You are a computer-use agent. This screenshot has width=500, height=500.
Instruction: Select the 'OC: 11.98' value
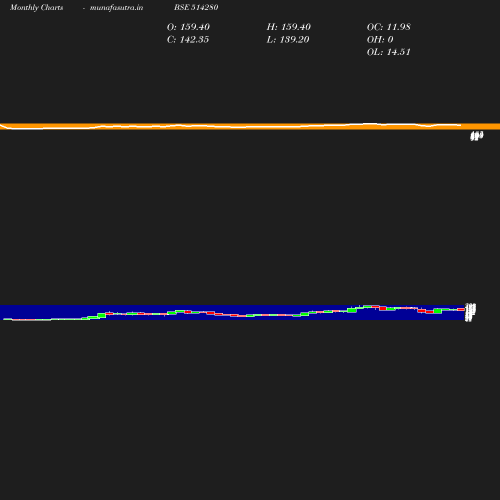389,27
